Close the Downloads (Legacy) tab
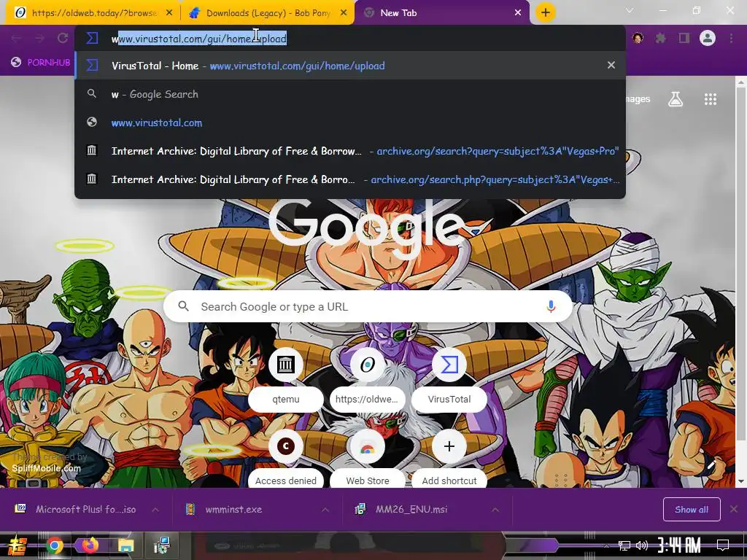 344,13
